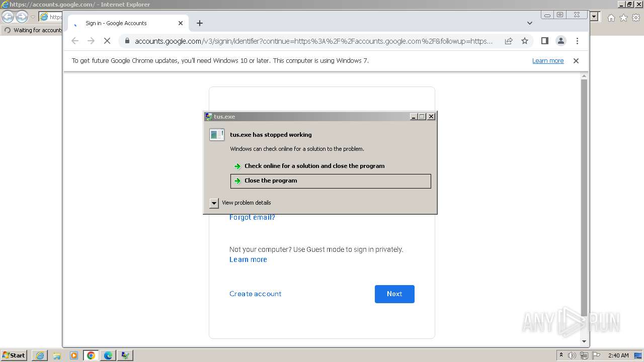Click the Chrome page scroll down arrow
The width and height of the screenshot is (644, 362).
click(584, 342)
